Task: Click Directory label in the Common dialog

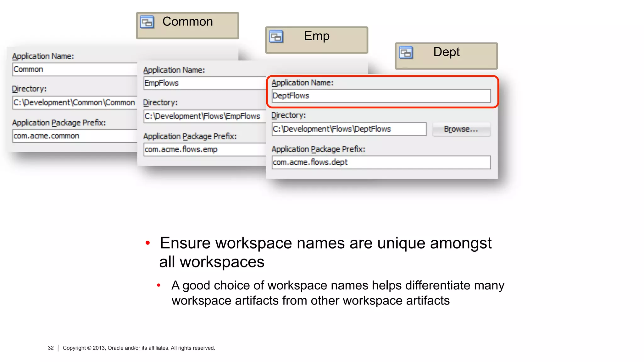Action: (29, 89)
